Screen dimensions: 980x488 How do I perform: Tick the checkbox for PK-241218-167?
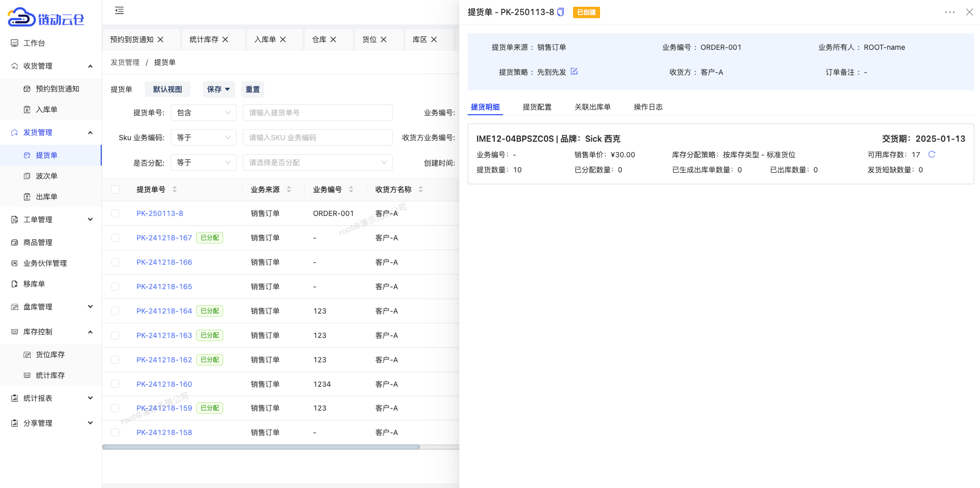[x=115, y=238]
